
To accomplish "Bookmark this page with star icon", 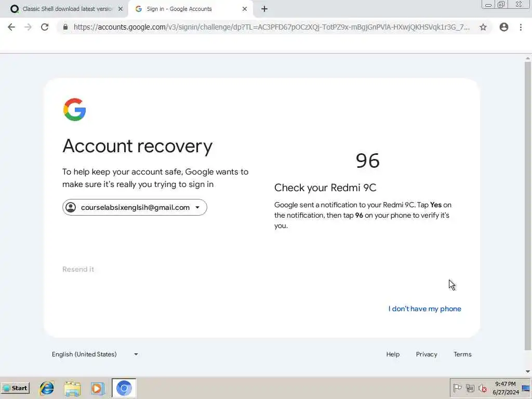I will coord(483,27).
